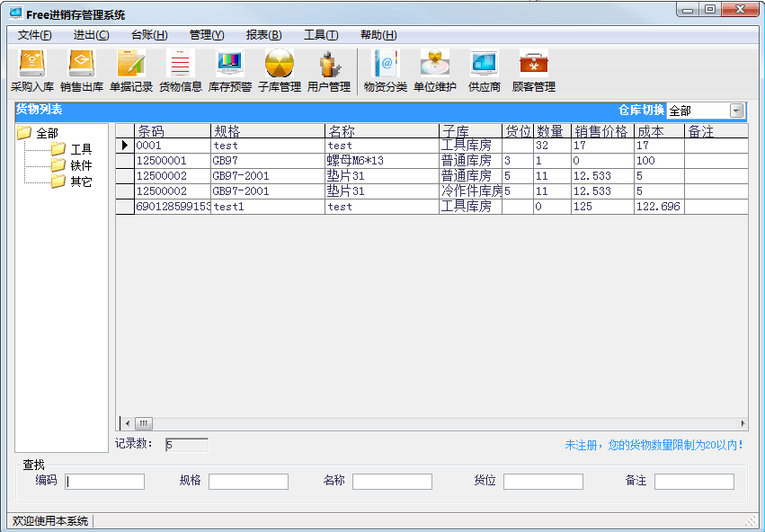Select the 工具 folder in tree
The width and height of the screenshot is (765, 532).
[x=81, y=149]
